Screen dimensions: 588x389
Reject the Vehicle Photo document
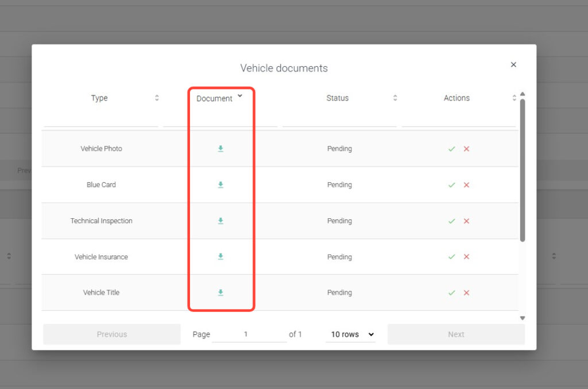click(466, 149)
